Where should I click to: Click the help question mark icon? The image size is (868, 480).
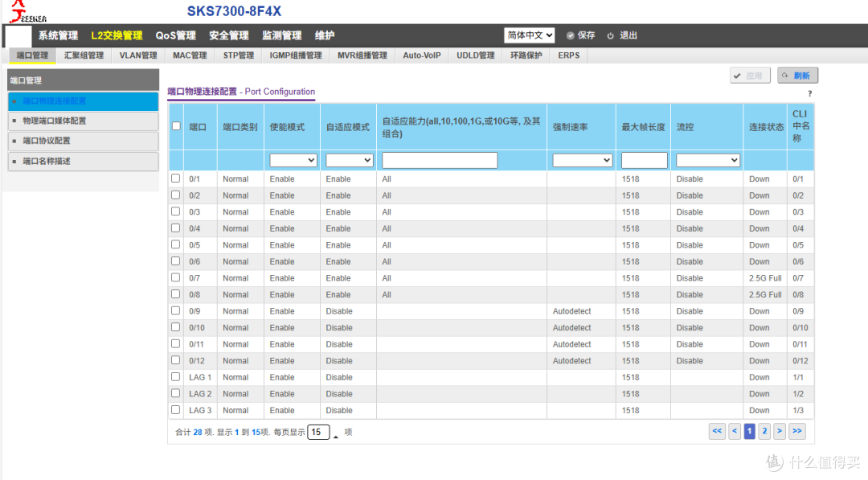pos(809,93)
